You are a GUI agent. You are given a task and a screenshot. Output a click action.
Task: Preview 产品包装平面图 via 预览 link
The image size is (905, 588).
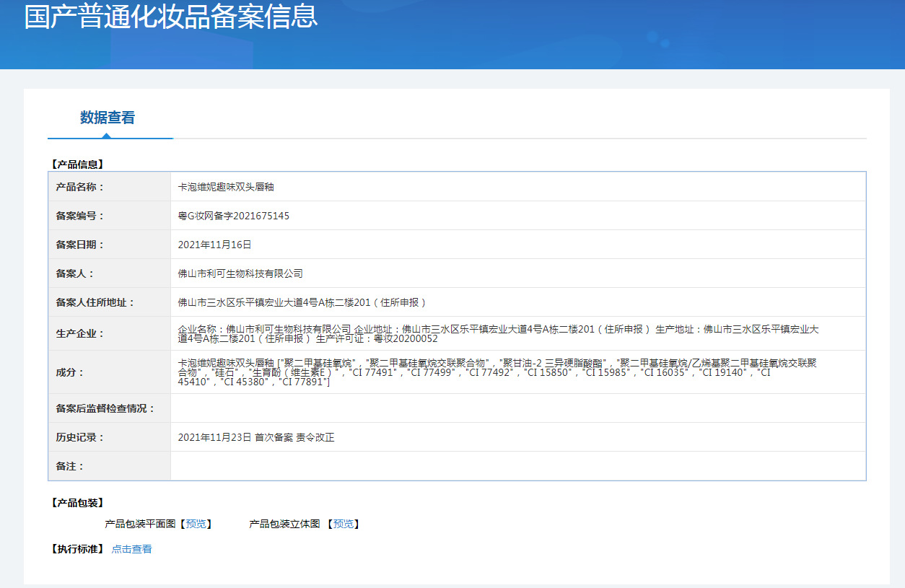pyautogui.click(x=196, y=524)
